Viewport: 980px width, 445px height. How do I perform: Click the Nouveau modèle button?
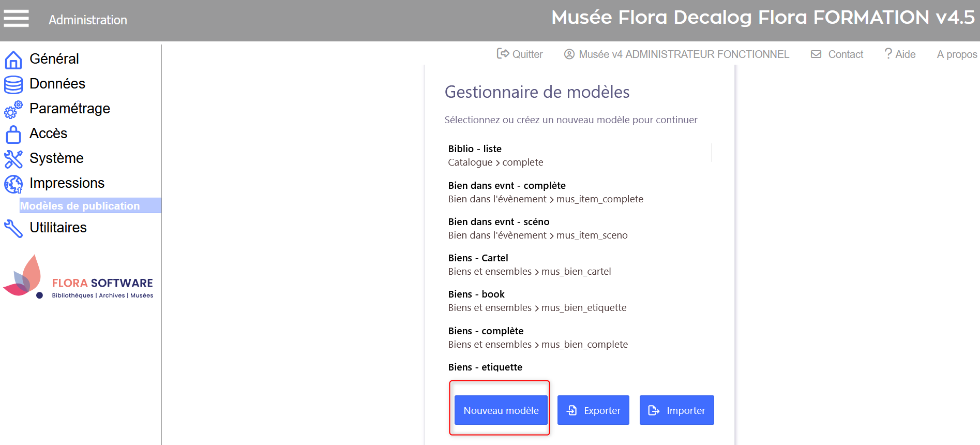(x=501, y=410)
